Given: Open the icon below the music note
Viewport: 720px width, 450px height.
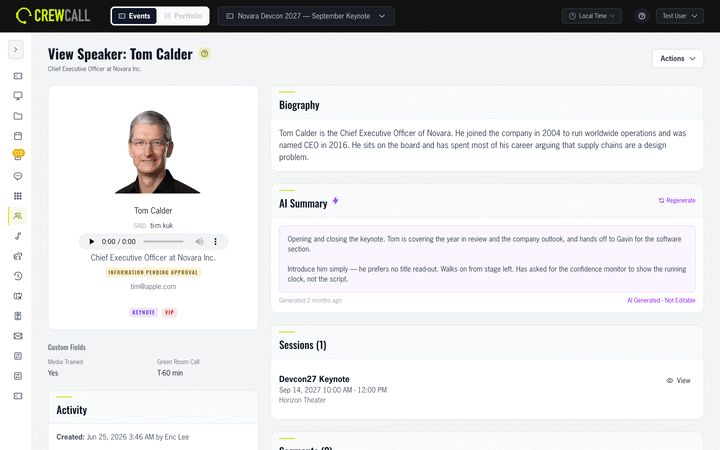Looking at the screenshot, I should click(18, 256).
